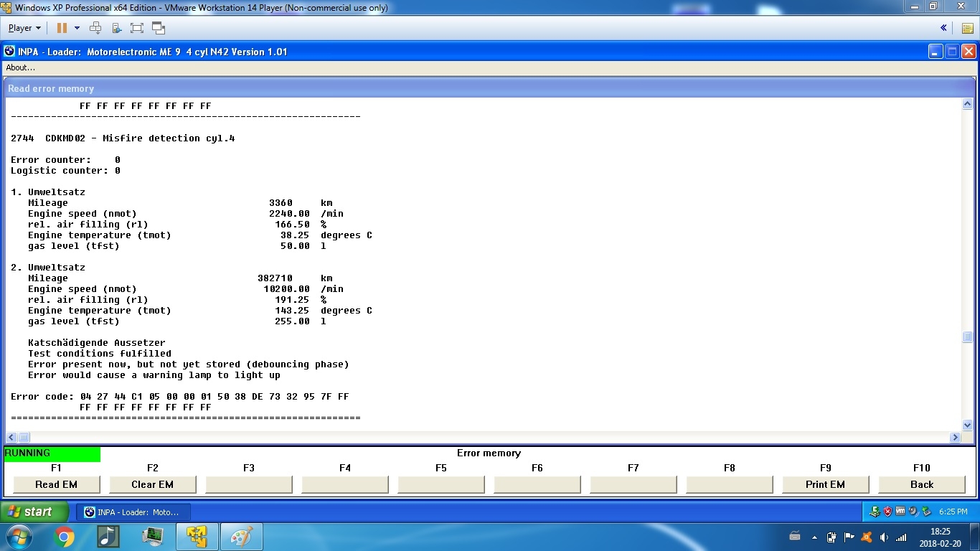Click the gas level value 255.00
The height and width of the screenshot is (551, 980).
292,321
